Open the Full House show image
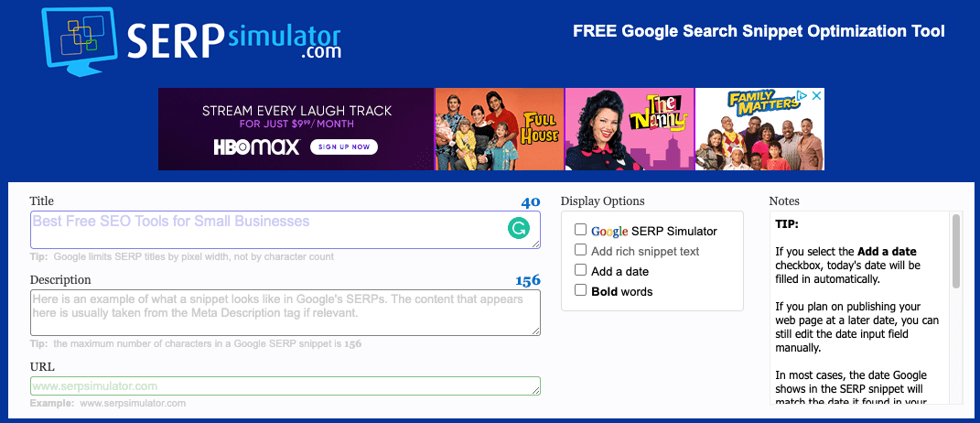This screenshot has height=423, width=980. pyautogui.click(x=499, y=129)
